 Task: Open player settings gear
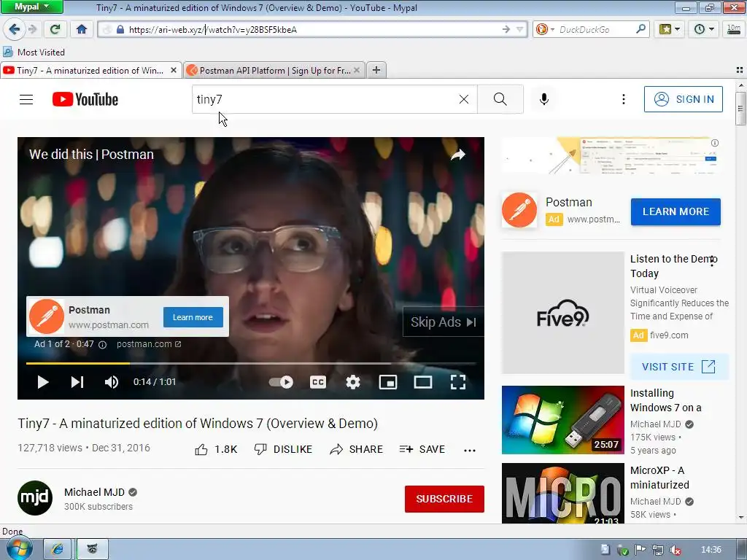point(352,382)
